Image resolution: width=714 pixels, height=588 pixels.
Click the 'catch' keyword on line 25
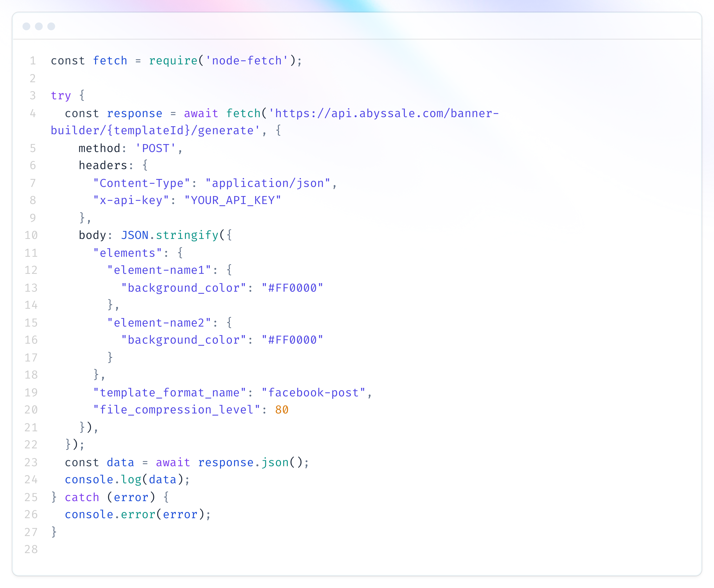point(82,498)
